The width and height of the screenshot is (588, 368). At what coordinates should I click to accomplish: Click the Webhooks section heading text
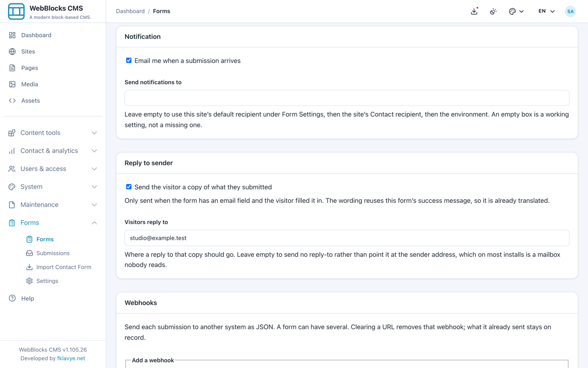pos(141,303)
